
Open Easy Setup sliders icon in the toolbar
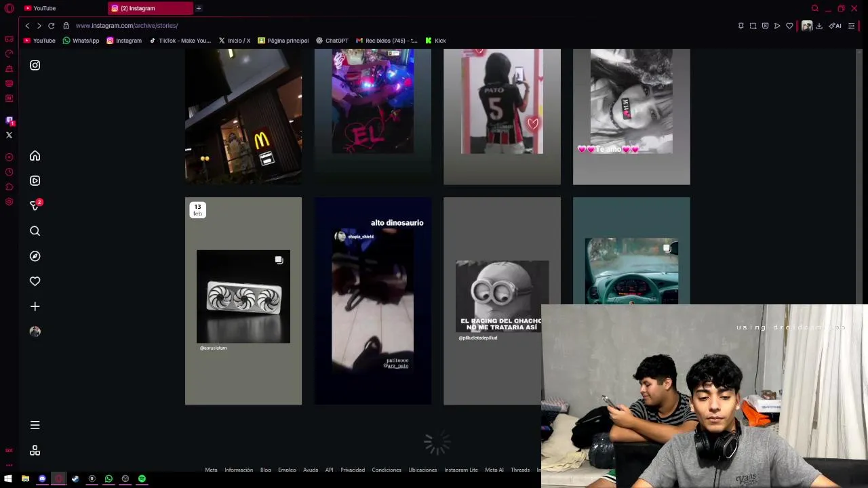point(852,26)
